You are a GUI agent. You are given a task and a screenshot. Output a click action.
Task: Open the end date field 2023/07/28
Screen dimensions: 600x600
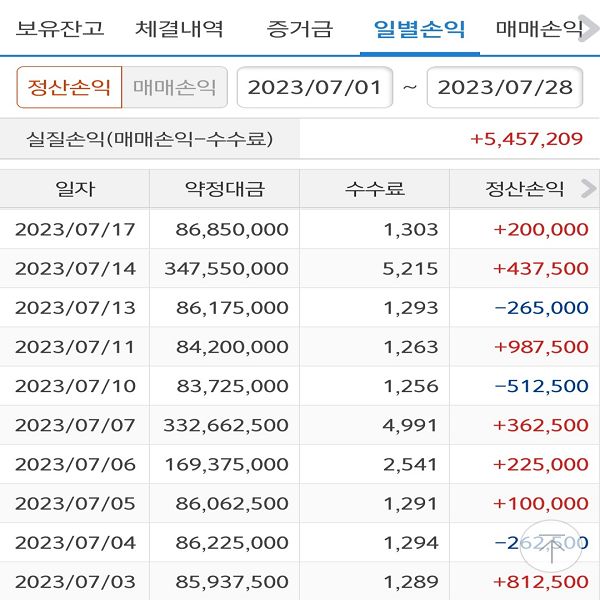tap(505, 87)
